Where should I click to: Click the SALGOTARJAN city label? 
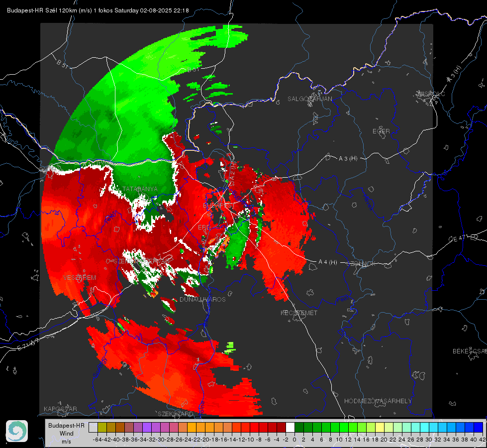point(309,99)
